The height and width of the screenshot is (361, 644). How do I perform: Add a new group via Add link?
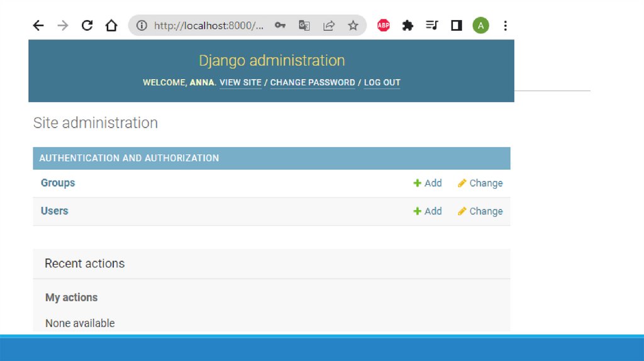[428, 183]
